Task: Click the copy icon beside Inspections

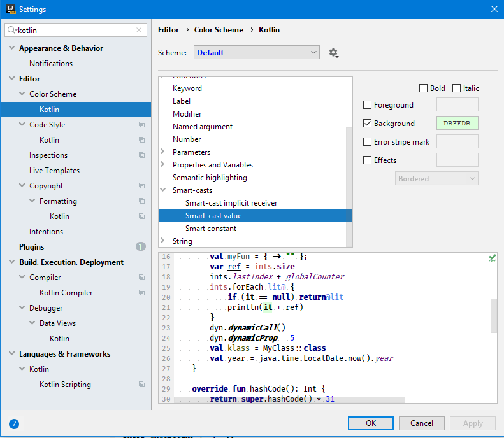Action: (x=141, y=155)
